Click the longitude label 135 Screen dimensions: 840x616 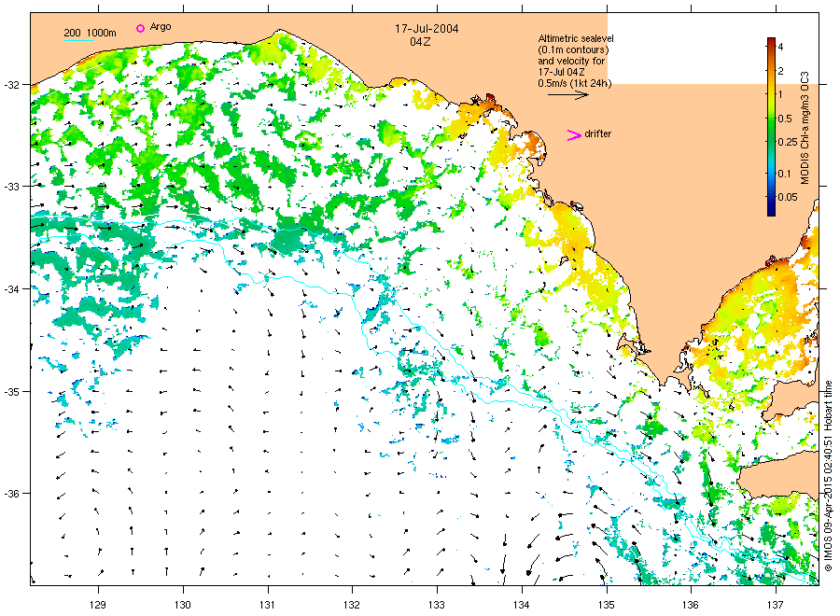coord(607,606)
